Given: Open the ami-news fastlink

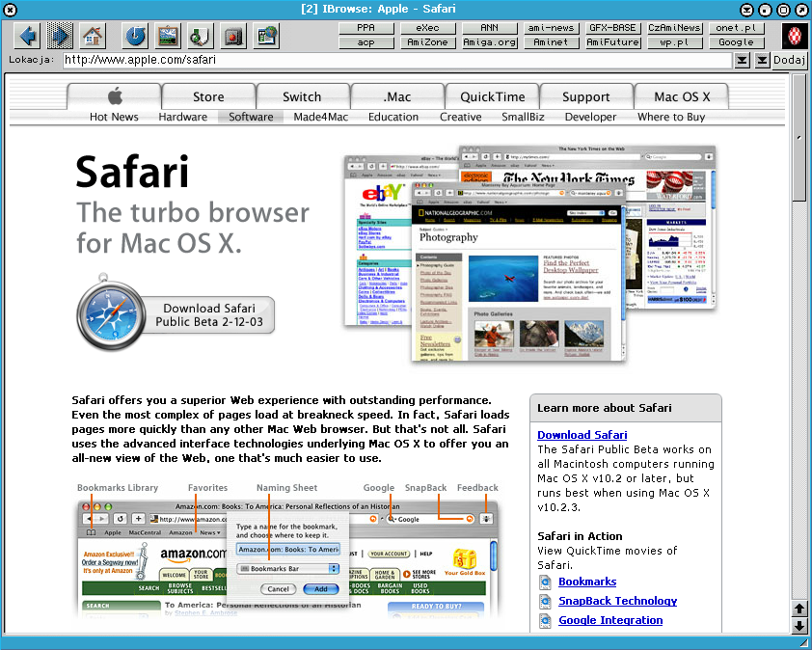Looking at the screenshot, I should (x=551, y=28).
